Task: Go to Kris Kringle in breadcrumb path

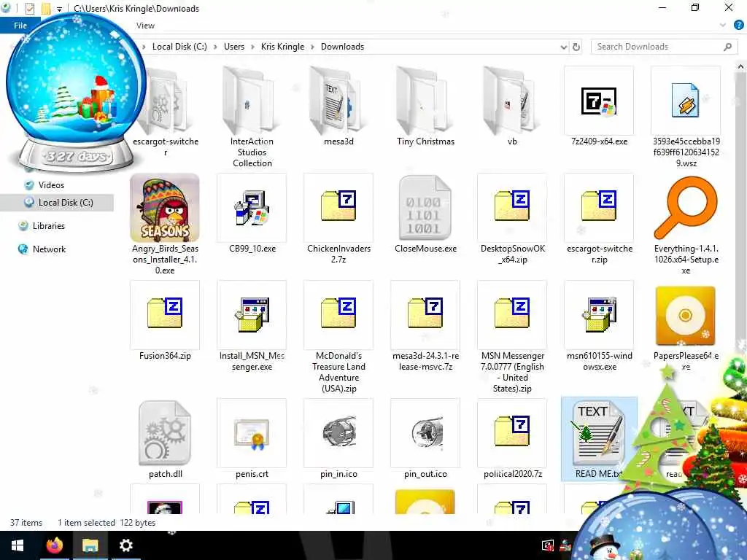Action: [x=282, y=47]
